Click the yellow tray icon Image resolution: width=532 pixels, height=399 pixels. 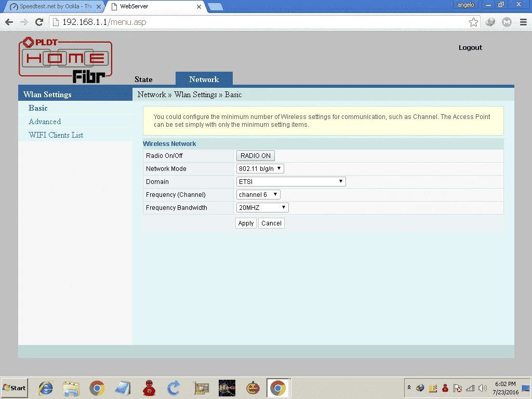point(433,388)
